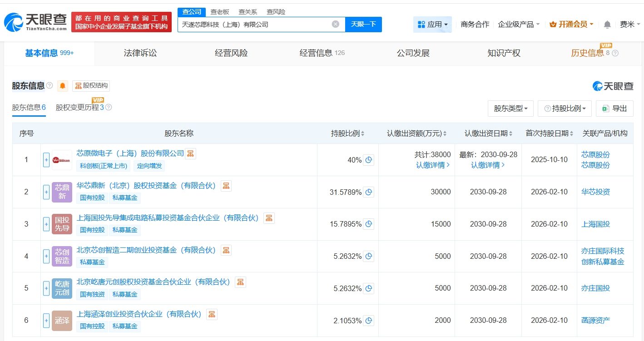
Task: Export shareholder table with 导出 button
Action: point(614,109)
